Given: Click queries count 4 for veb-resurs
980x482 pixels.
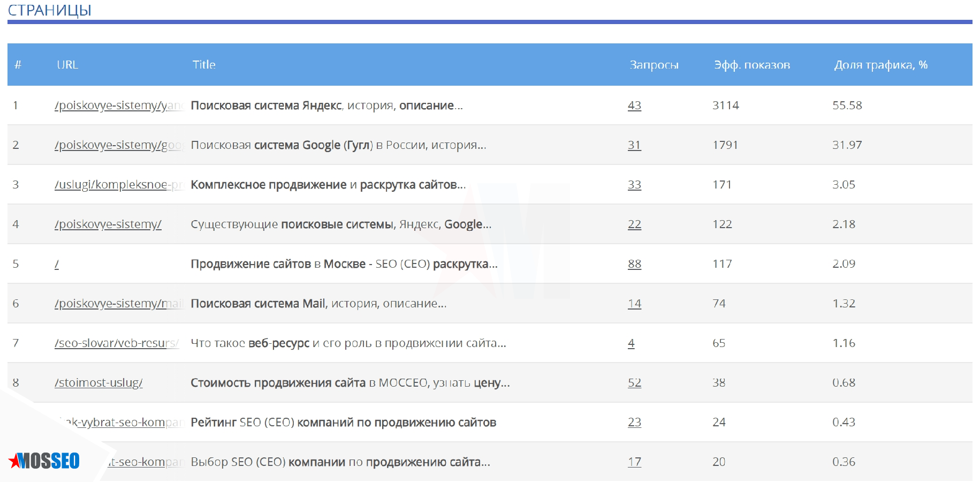Looking at the screenshot, I should point(631,343).
